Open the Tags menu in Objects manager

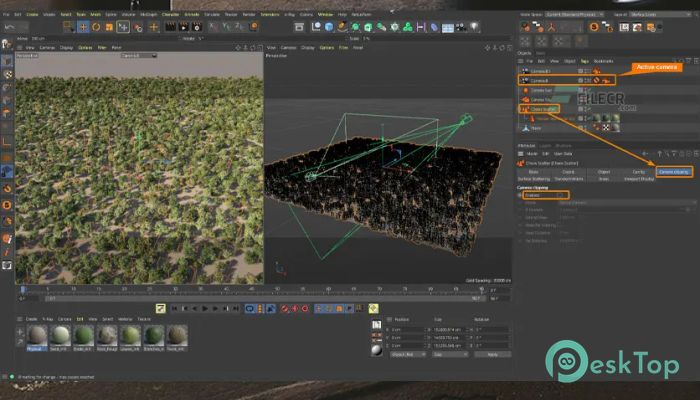(x=584, y=61)
